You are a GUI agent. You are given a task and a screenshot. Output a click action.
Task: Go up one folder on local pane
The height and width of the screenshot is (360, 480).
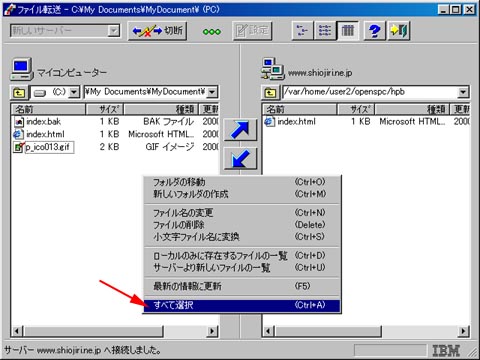[x=19, y=92]
